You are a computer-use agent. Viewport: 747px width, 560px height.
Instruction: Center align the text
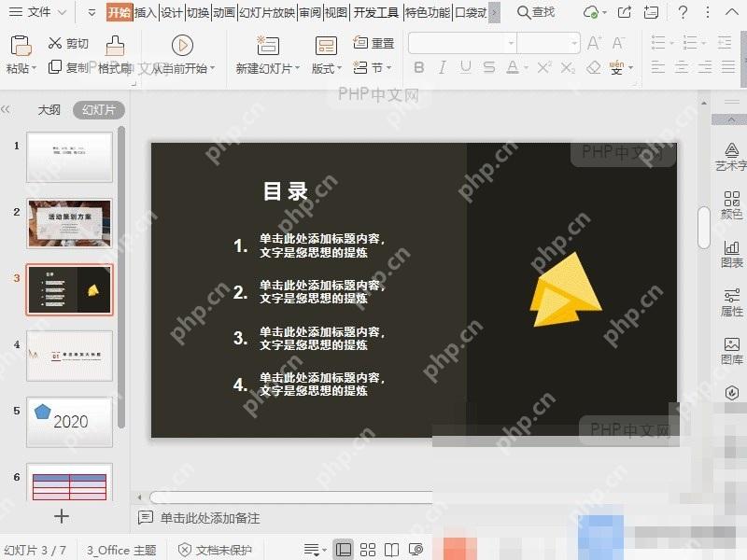682,67
